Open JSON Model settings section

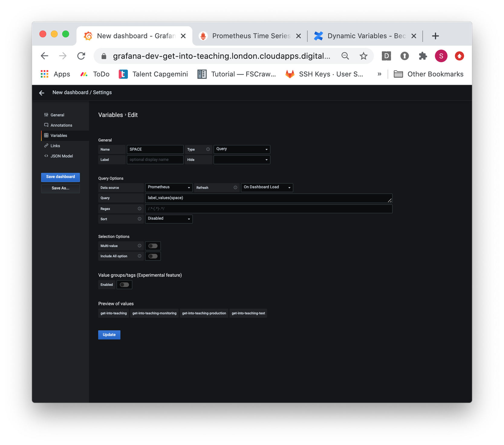(62, 156)
